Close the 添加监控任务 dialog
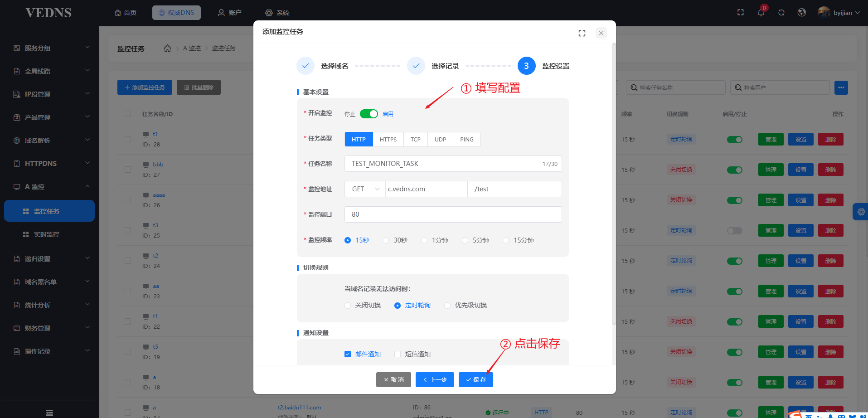The image size is (868, 418). click(x=601, y=33)
